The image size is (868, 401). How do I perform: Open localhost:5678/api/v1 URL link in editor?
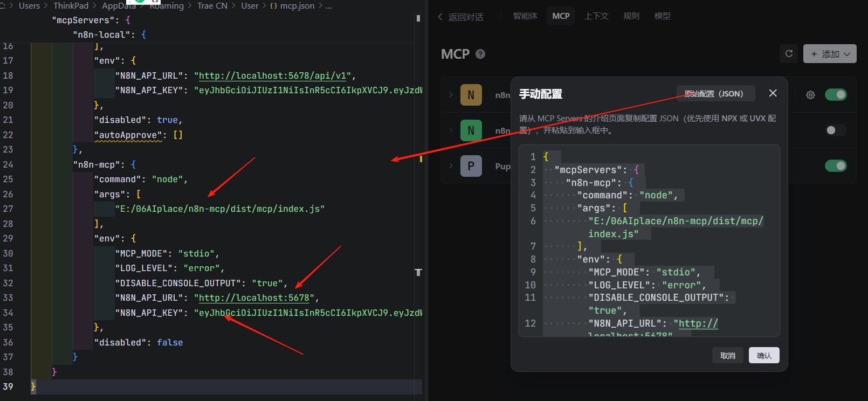273,75
